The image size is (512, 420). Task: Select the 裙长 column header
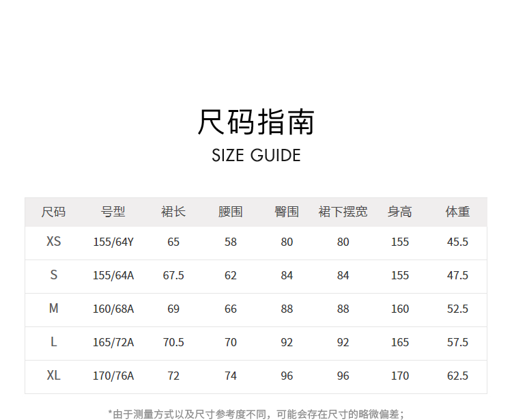tap(173, 212)
